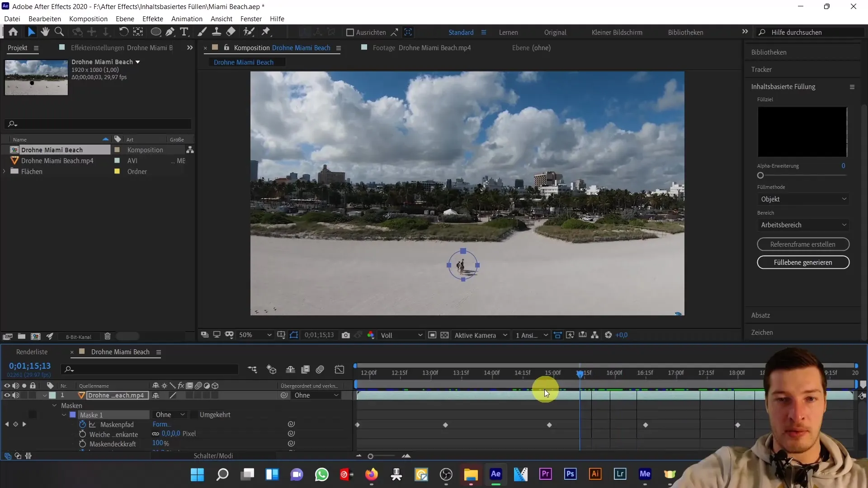Open the 50% magnification dropdown
This screenshot has height=488, width=868.
coord(255,335)
